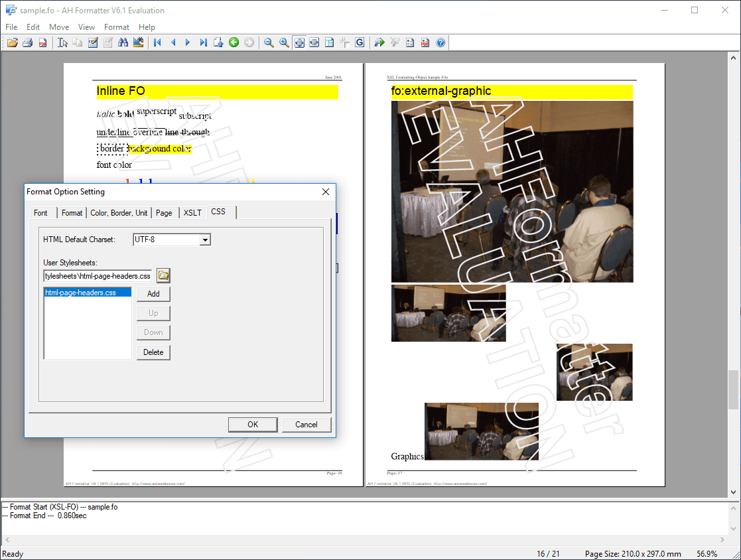Click the Delete stylesheet button
Viewport: 741px width, 560px height.
pos(154,352)
